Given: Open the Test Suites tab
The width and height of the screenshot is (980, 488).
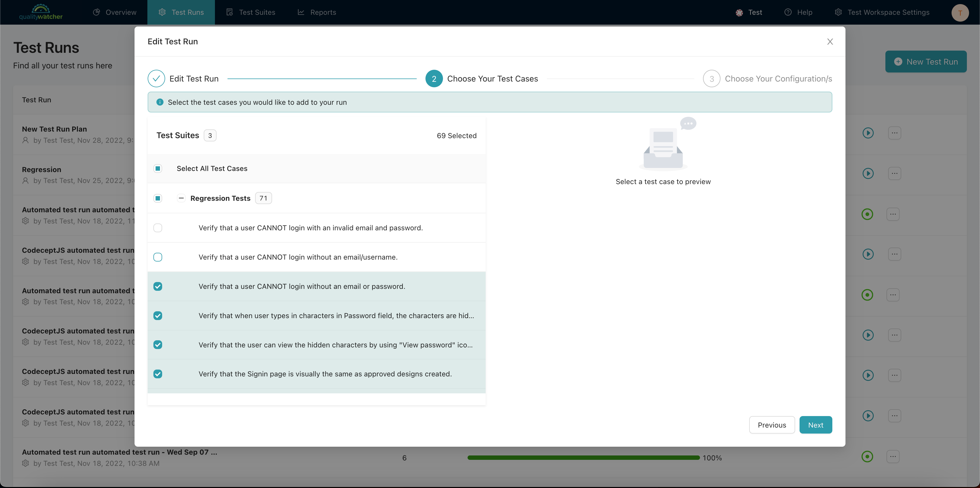Looking at the screenshot, I should [251, 12].
